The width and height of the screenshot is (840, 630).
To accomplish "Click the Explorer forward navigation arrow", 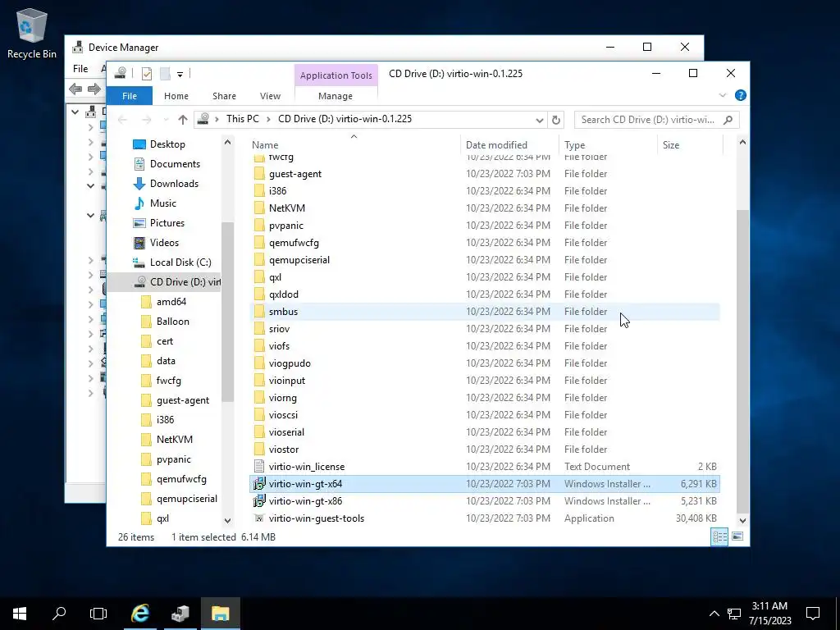I will pyautogui.click(x=147, y=120).
